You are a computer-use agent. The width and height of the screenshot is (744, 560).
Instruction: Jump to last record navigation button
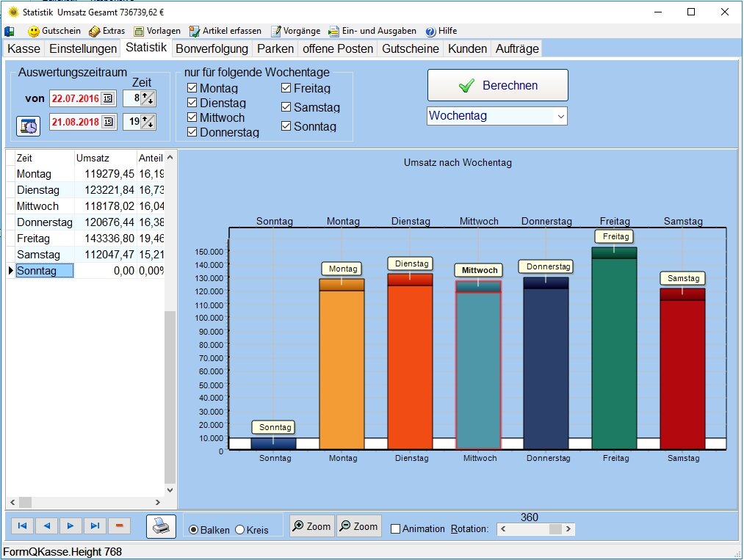pyautogui.click(x=95, y=526)
